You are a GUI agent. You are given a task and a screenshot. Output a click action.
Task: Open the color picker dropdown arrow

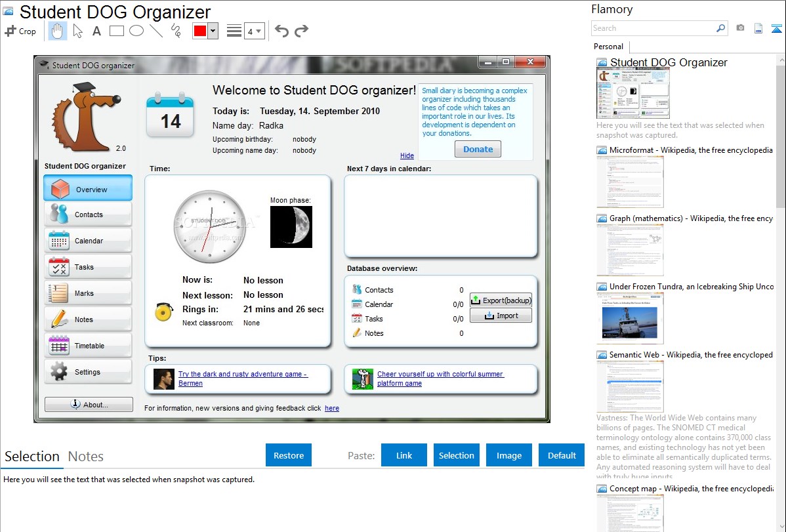pos(213,31)
